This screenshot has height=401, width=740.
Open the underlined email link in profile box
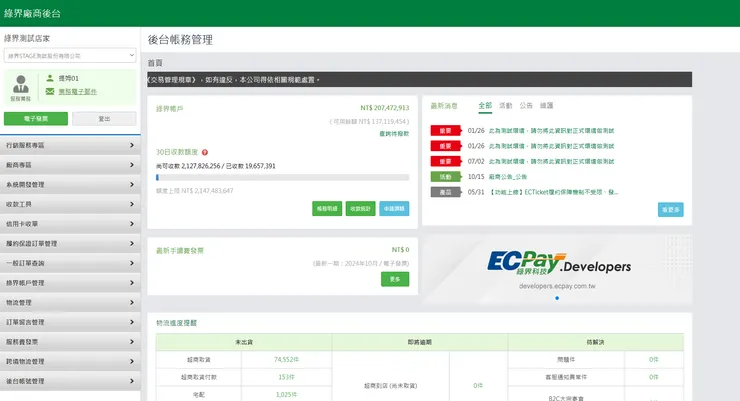(x=77, y=92)
